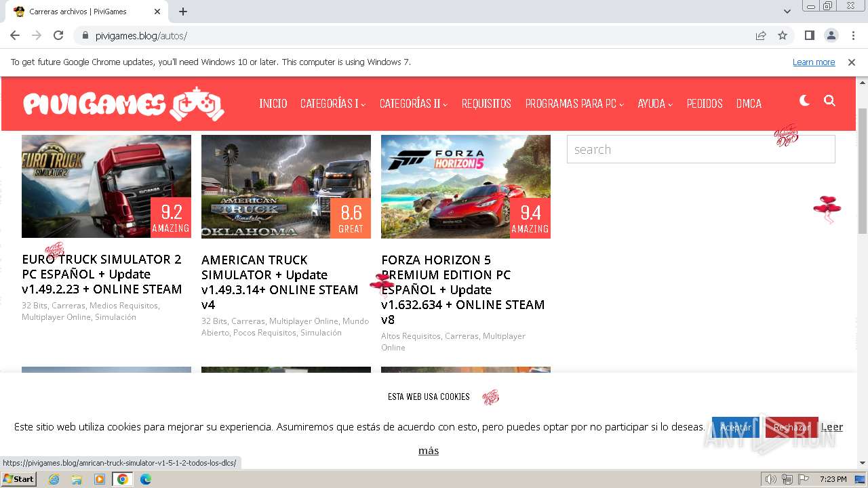Accept cookies with Aceptar button
This screenshot has width=868, height=488.
pyautogui.click(x=736, y=427)
